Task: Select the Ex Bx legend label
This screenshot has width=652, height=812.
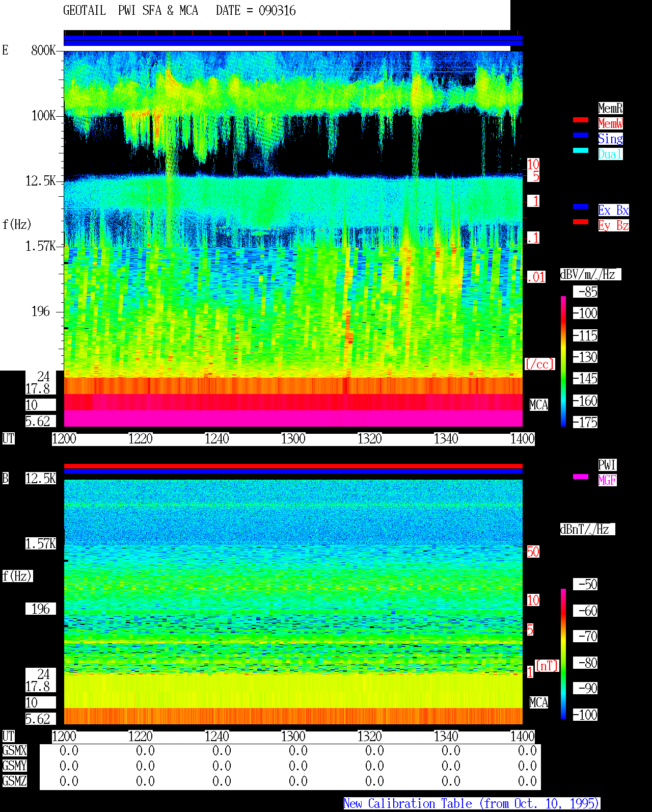Action: coord(613,210)
